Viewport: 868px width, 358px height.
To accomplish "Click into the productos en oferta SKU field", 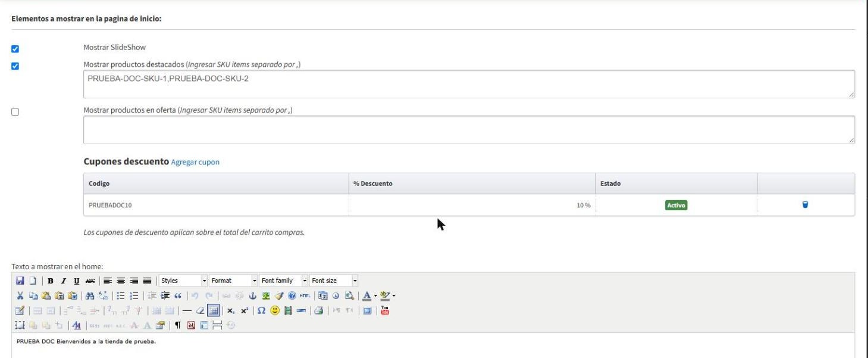I will click(469, 130).
